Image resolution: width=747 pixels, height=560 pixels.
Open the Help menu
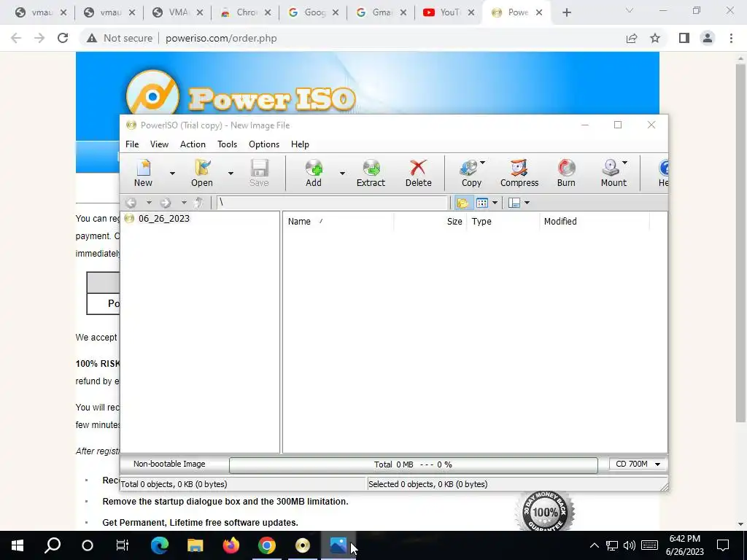[x=300, y=144]
